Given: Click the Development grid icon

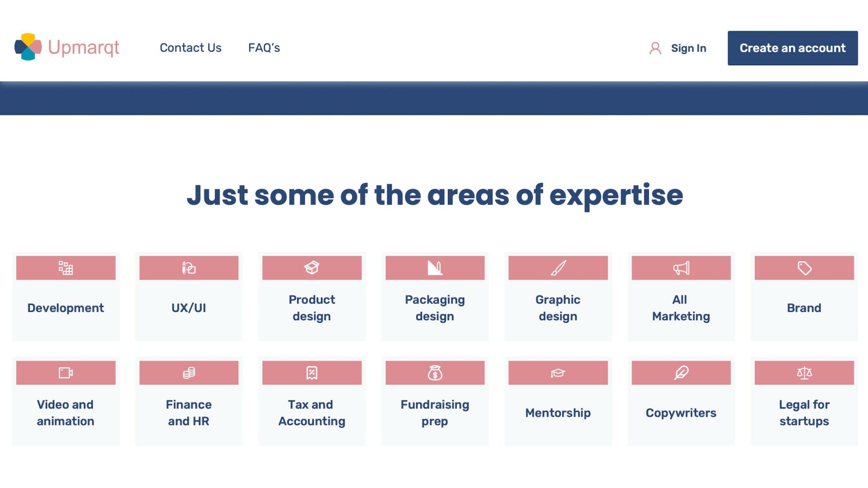Looking at the screenshot, I should pos(66,268).
